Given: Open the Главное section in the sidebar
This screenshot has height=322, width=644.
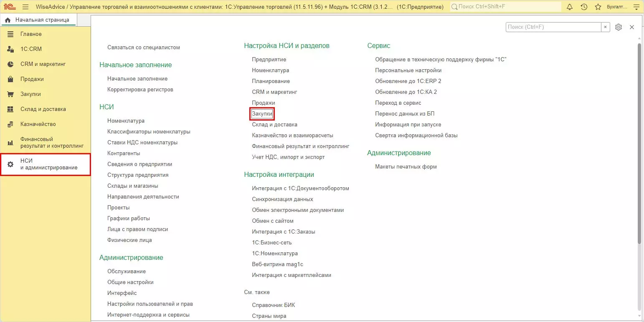Looking at the screenshot, I should (x=46, y=34).
